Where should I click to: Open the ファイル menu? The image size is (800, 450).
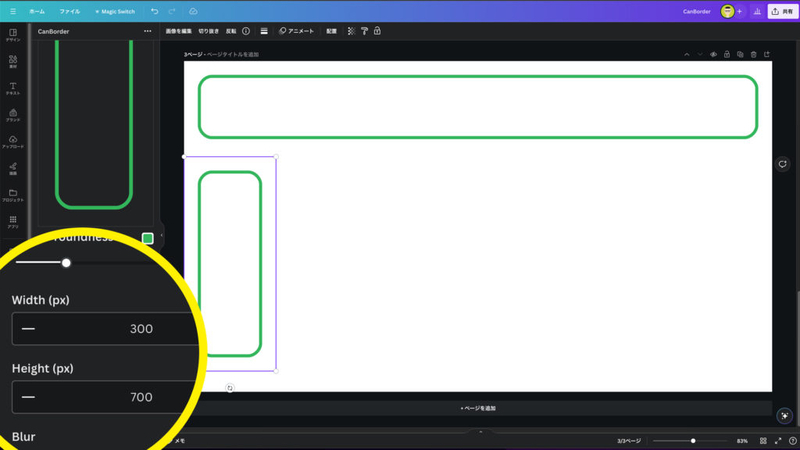(x=69, y=11)
